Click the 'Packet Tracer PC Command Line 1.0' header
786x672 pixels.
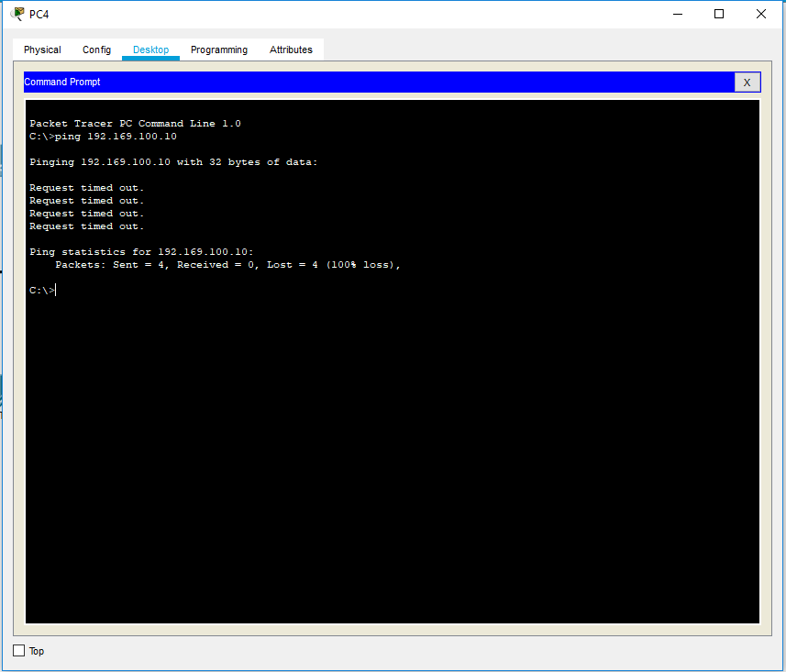coord(135,124)
